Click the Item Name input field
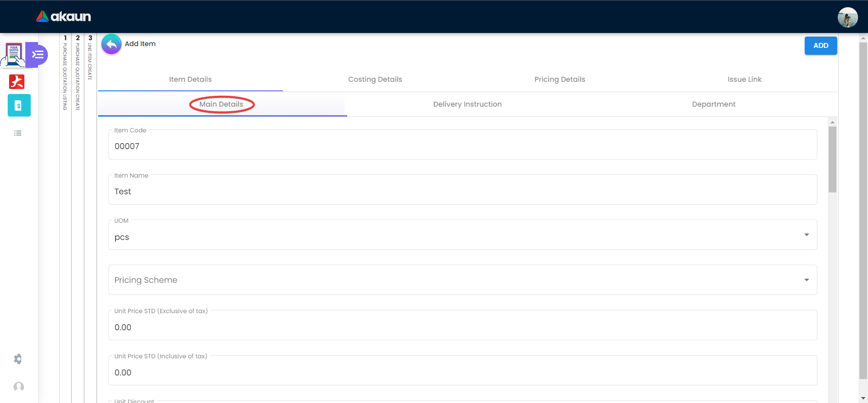Image resolution: width=868 pixels, height=403 pixels. point(462,190)
